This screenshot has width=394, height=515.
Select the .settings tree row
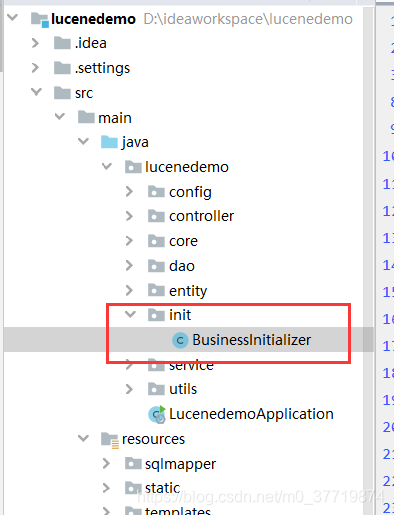coord(102,68)
